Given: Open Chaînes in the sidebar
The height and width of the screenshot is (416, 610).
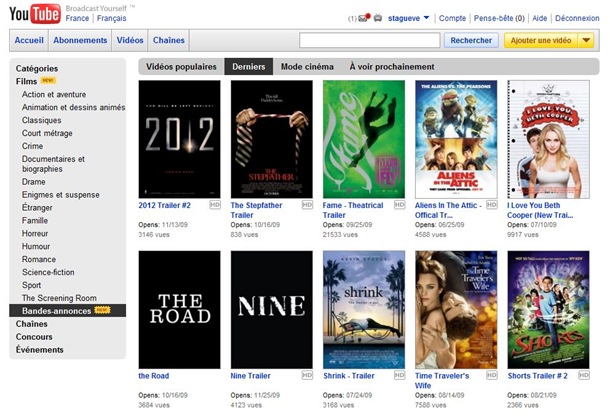Looking at the screenshot, I should pos(32,324).
